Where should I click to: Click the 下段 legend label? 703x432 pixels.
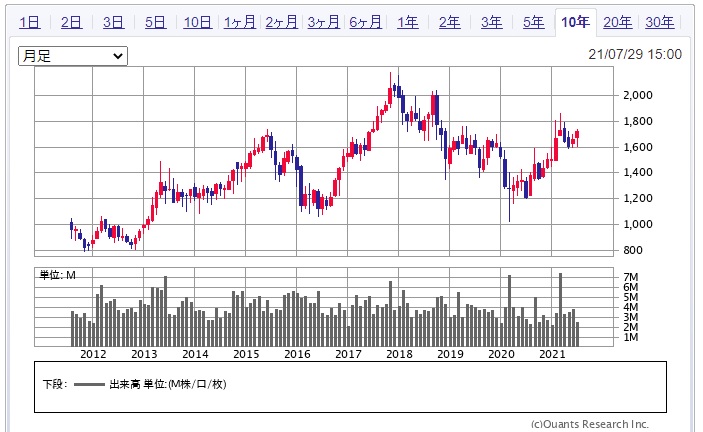[55, 384]
